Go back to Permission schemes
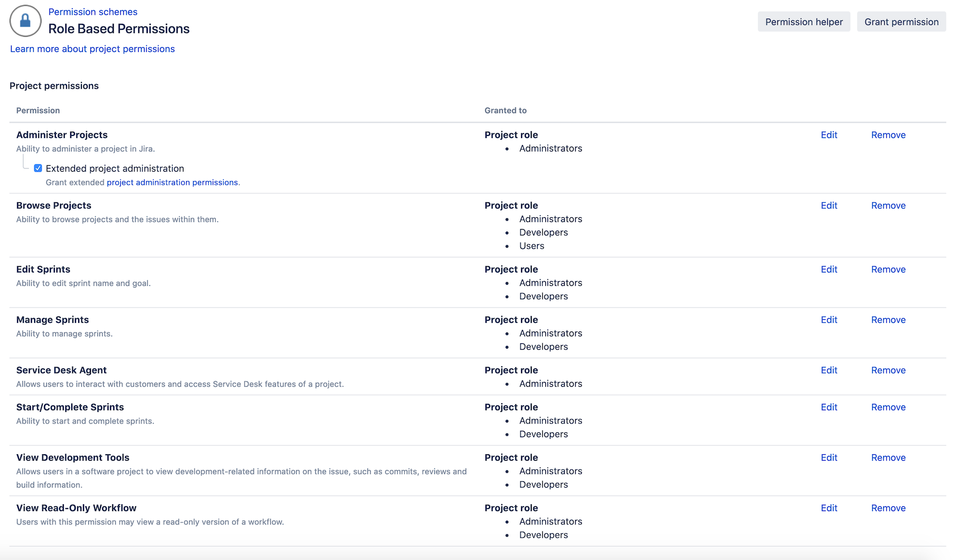957x560 pixels. click(93, 12)
